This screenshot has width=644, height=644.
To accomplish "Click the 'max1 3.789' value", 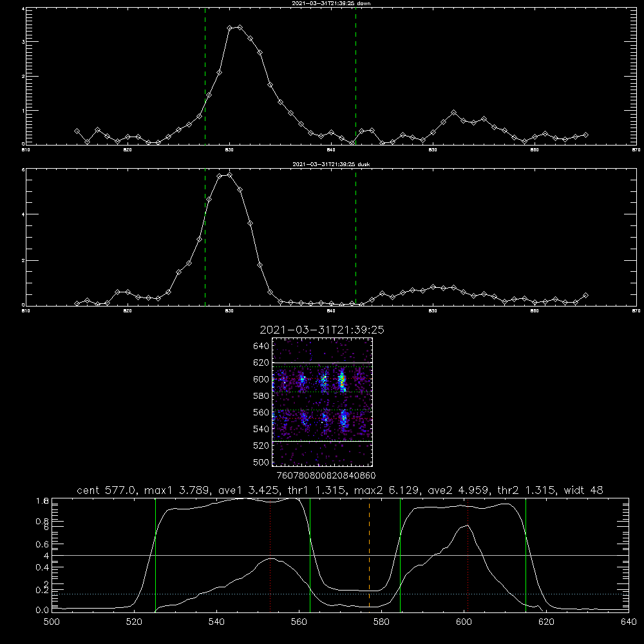I will click(178, 490).
